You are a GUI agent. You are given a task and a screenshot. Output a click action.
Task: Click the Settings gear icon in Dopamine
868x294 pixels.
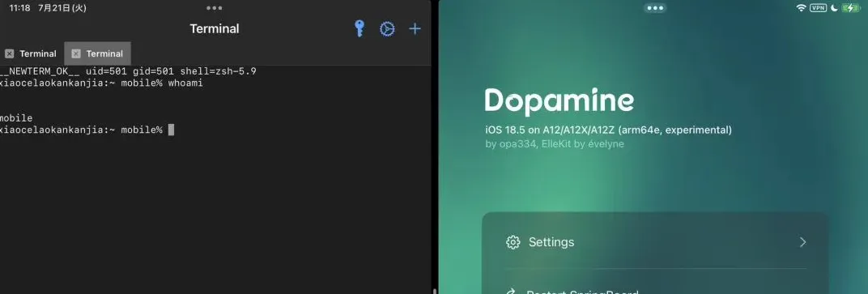(513, 242)
